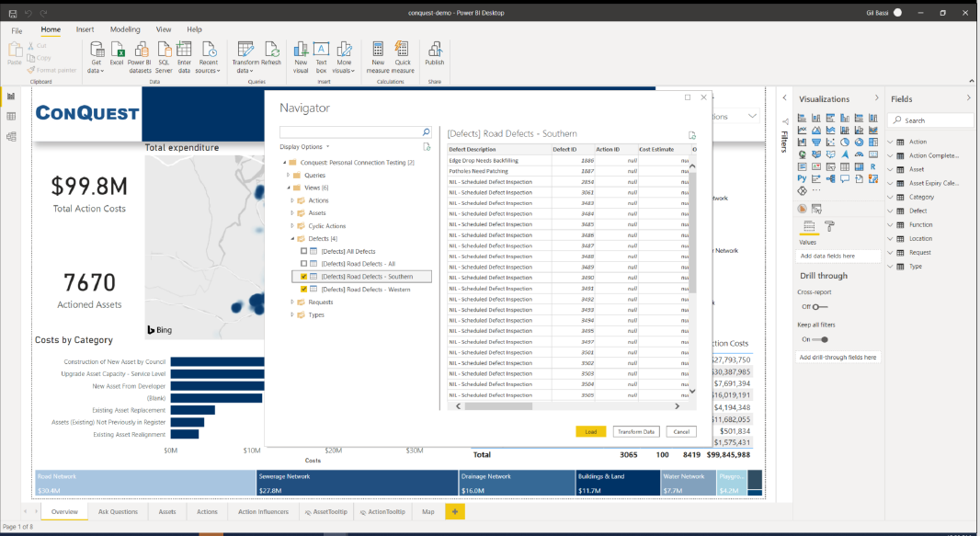Toggle the Keep all filters switch
The image size is (980, 536).
[820, 339]
